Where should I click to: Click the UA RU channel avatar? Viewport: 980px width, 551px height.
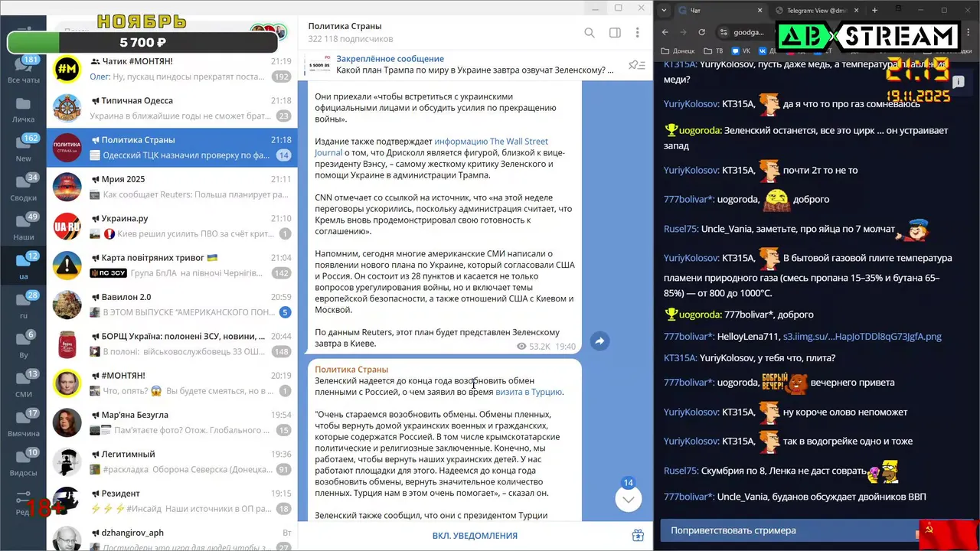click(x=67, y=226)
